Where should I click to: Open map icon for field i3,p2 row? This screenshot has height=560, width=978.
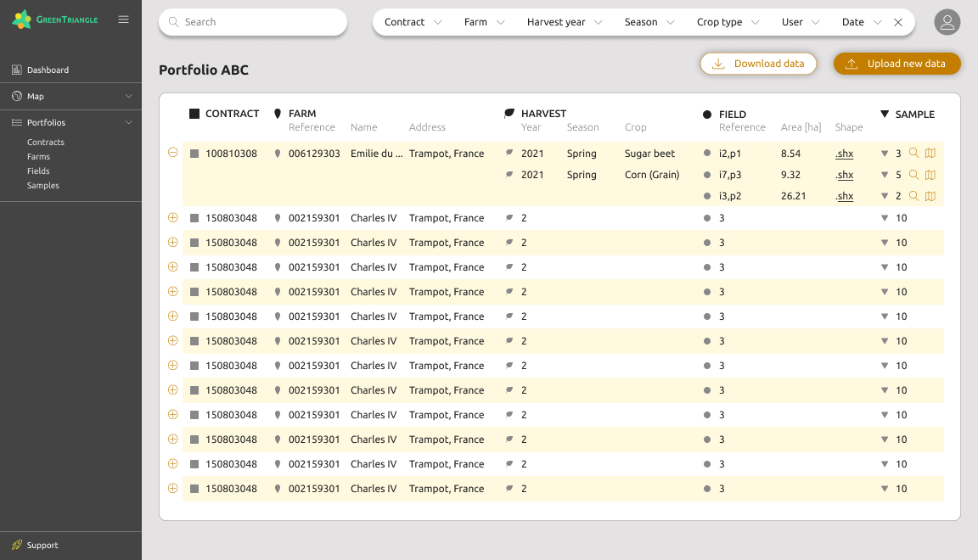[930, 196]
